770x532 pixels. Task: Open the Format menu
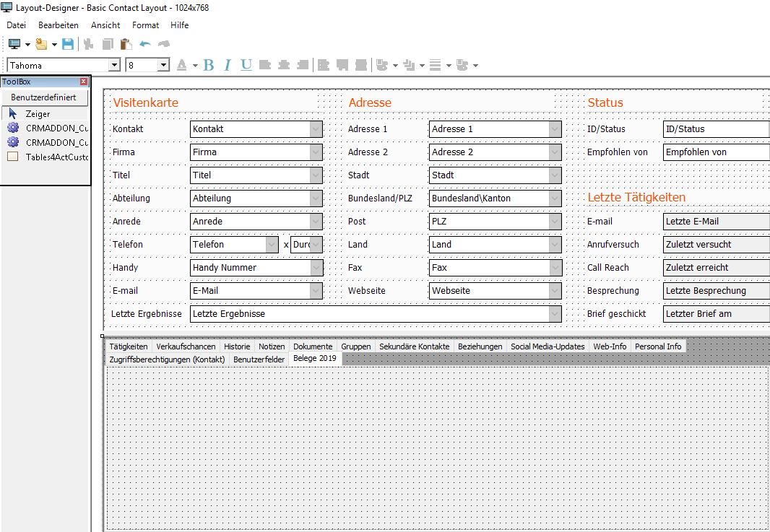[x=145, y=25]
